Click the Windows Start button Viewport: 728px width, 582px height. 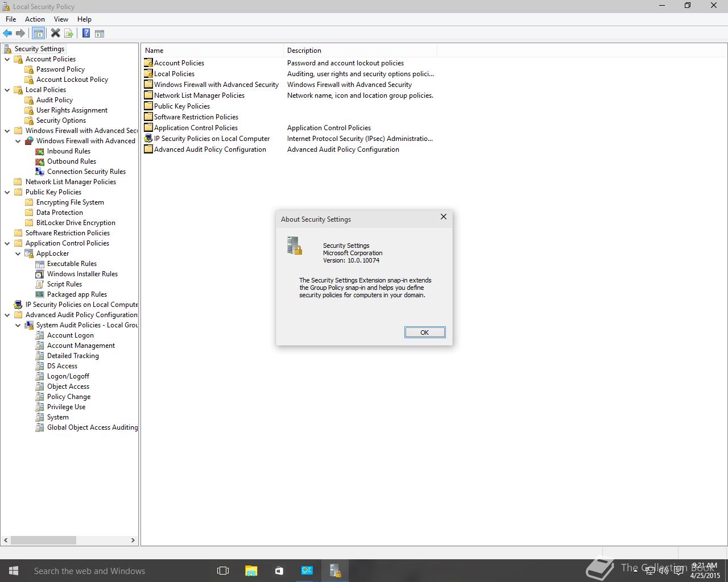[x=14, y=571]
